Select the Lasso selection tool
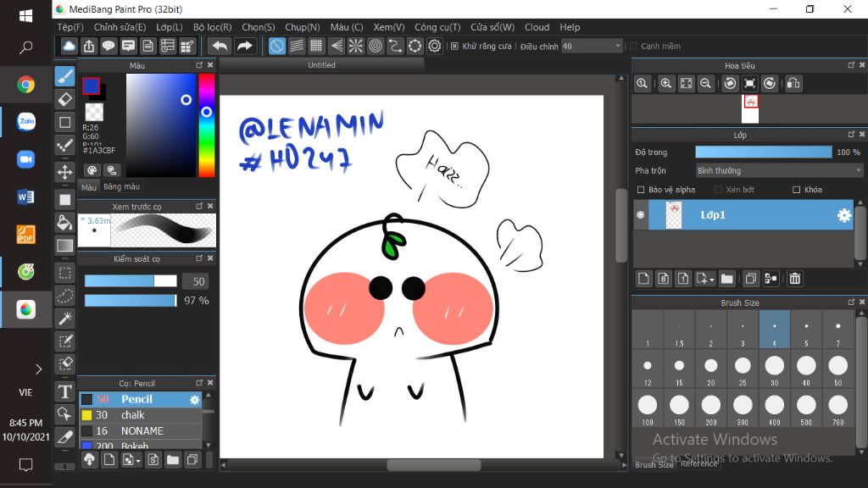 coord(64,296)
